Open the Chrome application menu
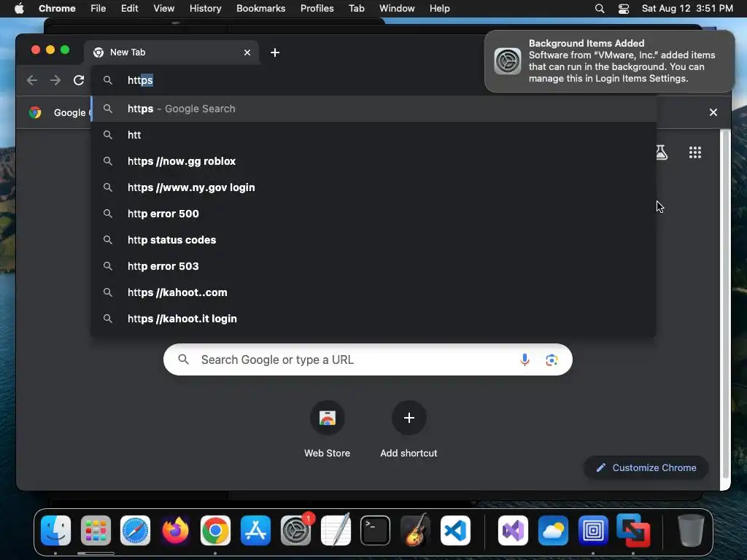 tap(57, 9)
